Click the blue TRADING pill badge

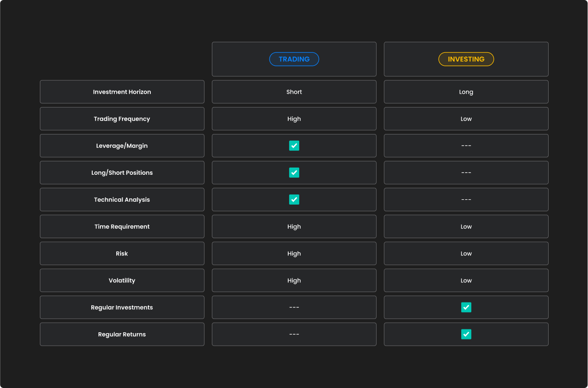[294, 59]
